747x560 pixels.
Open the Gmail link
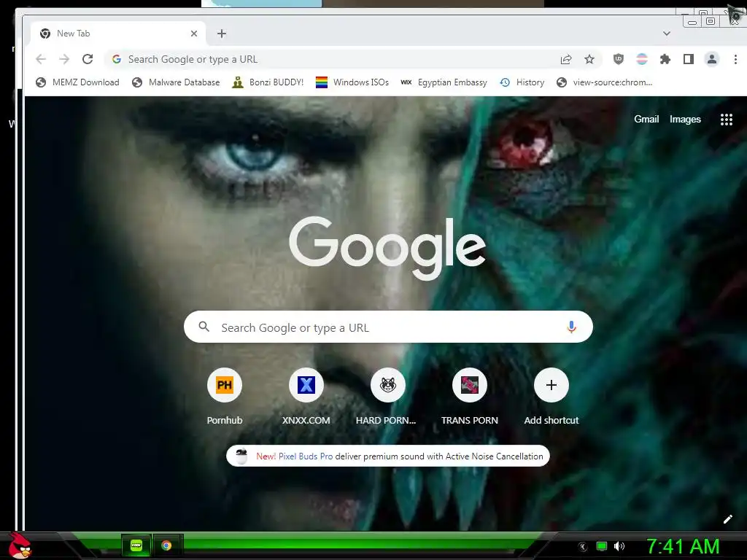[x=646, y=119]
